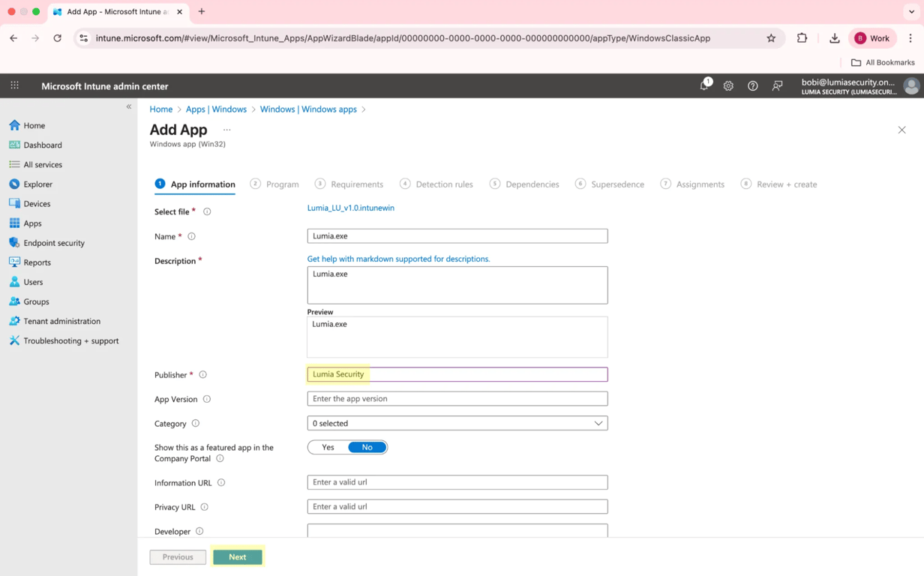The image size is (924, 576).
Task: Show info tooltip for App Version
Action: pyautogui.click(x=207, y=399)
